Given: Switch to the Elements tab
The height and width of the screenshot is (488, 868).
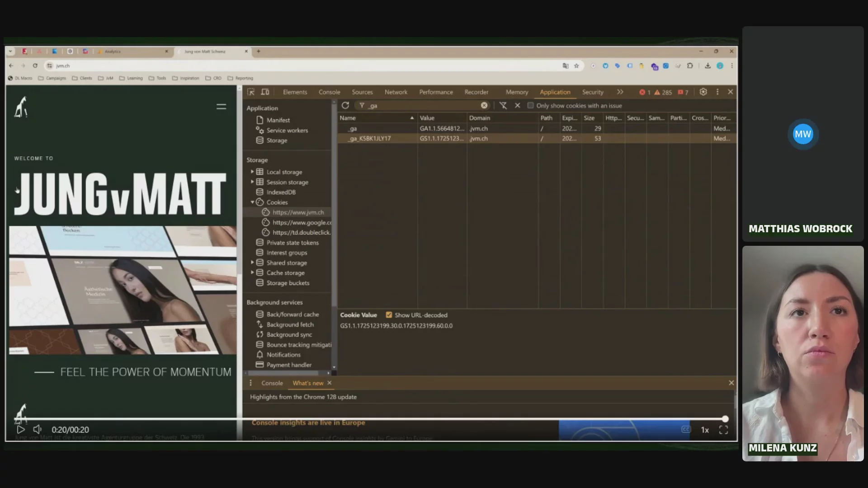Looking at the screenshot, I should pyautogui.click(x=295, y=92).
